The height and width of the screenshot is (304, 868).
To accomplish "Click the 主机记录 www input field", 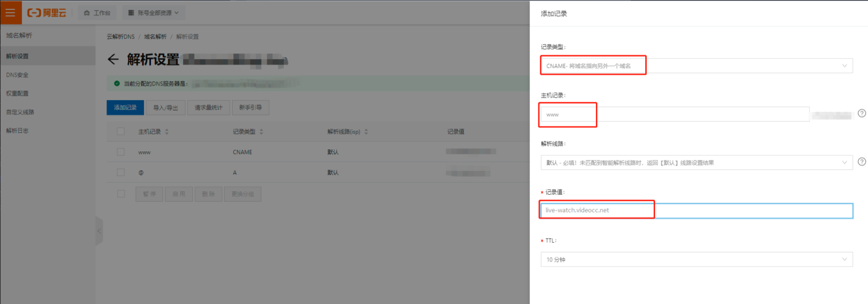I will click(x=675, y=115).
